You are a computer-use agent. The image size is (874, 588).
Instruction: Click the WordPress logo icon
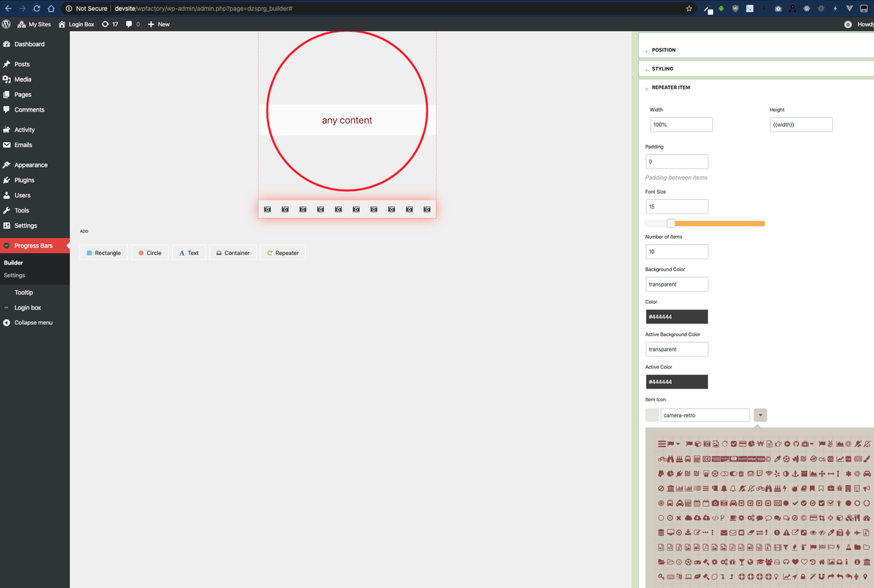(7, 24)
